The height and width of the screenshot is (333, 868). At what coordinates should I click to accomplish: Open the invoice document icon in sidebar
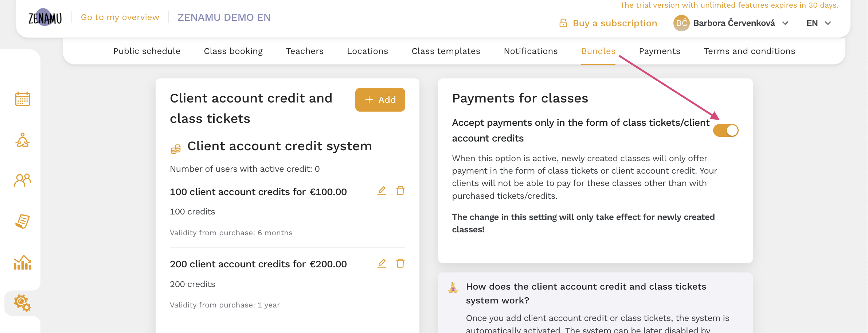[23, 221]
